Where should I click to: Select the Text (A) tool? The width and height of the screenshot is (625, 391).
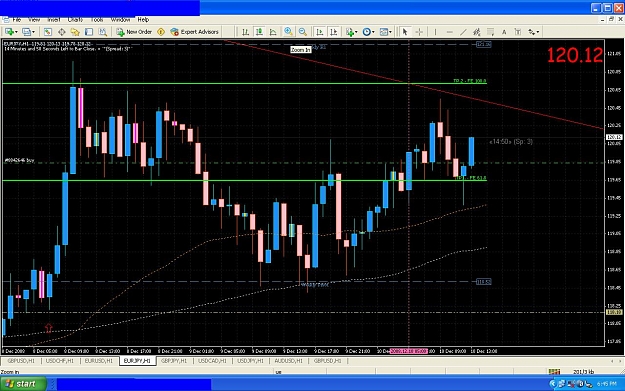504,32
